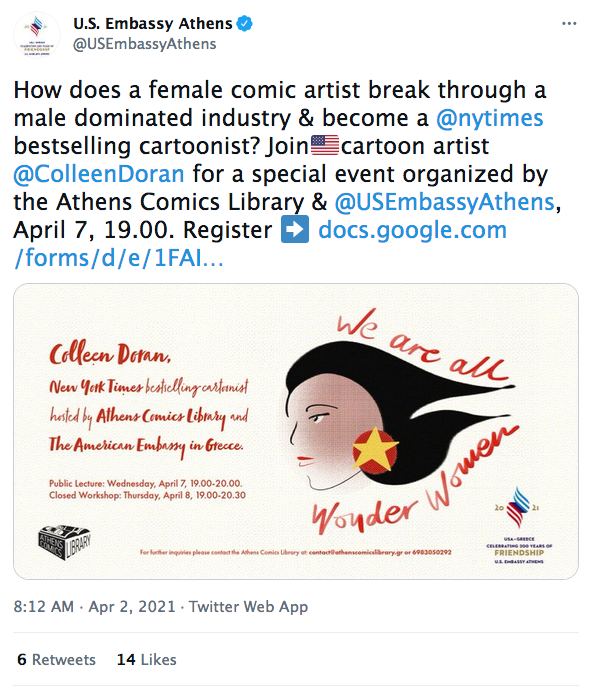Click the blue verified badge icon
The height and width of the screenshot is (689, 595).
click(245, 23)
